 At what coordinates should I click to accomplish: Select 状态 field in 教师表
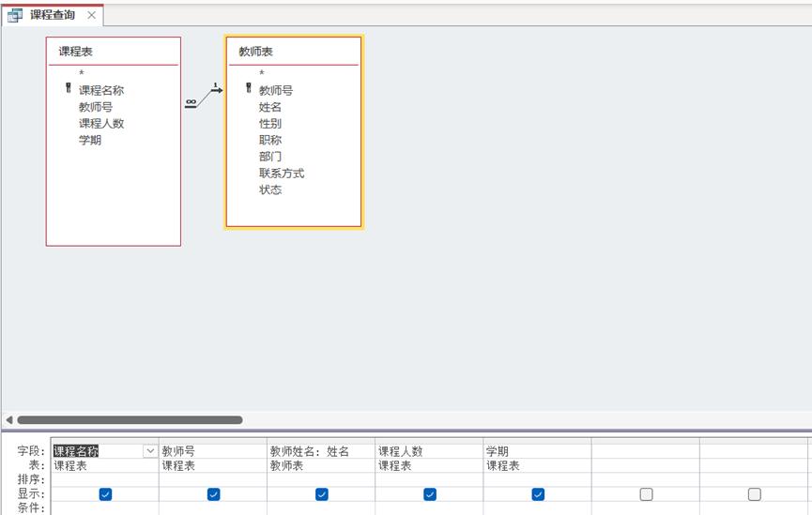[270, 189]
